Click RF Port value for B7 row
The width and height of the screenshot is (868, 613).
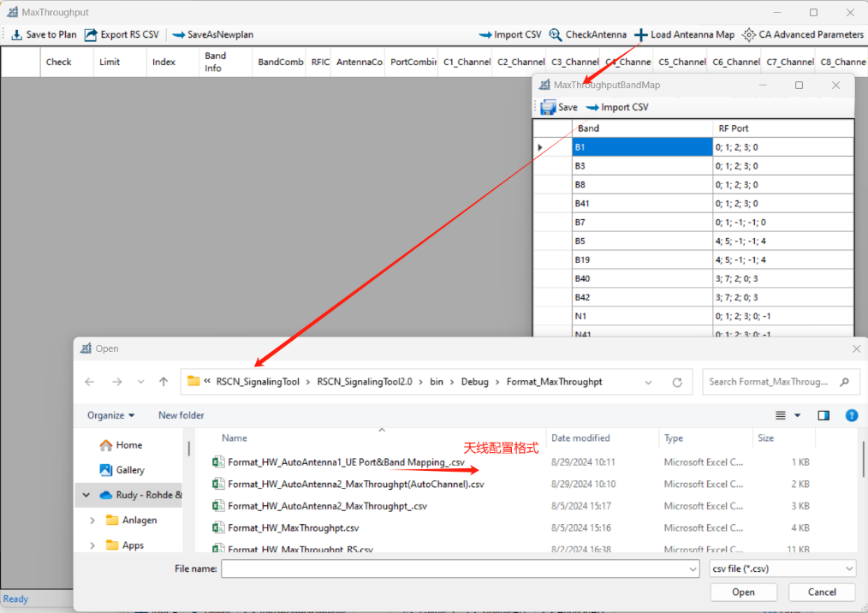[x=782, y=222]
